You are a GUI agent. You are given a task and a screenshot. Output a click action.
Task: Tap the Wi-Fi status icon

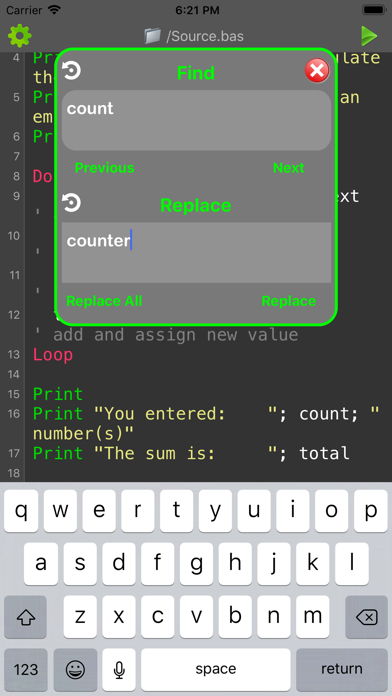(x=54, y=9)
